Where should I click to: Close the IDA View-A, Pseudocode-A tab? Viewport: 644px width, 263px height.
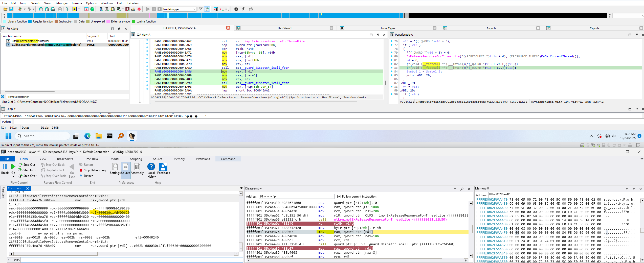point(228,28)
